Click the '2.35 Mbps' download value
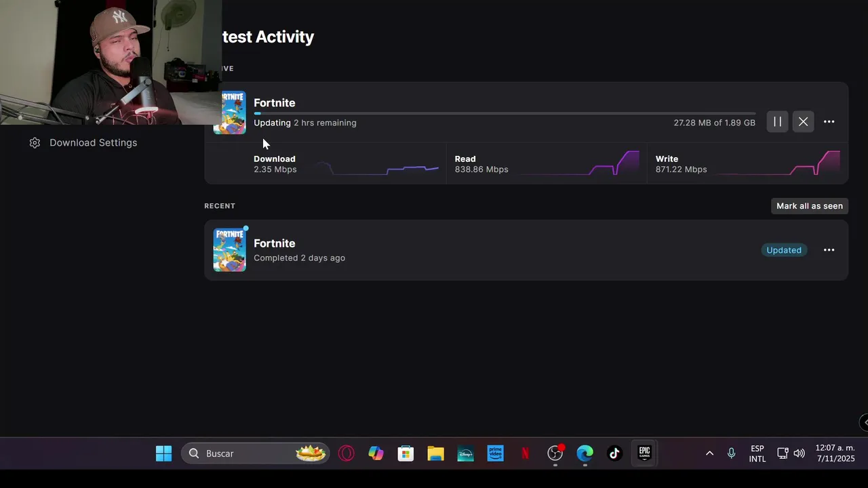Viewport: 868px width, 488px height. [275, 169]
